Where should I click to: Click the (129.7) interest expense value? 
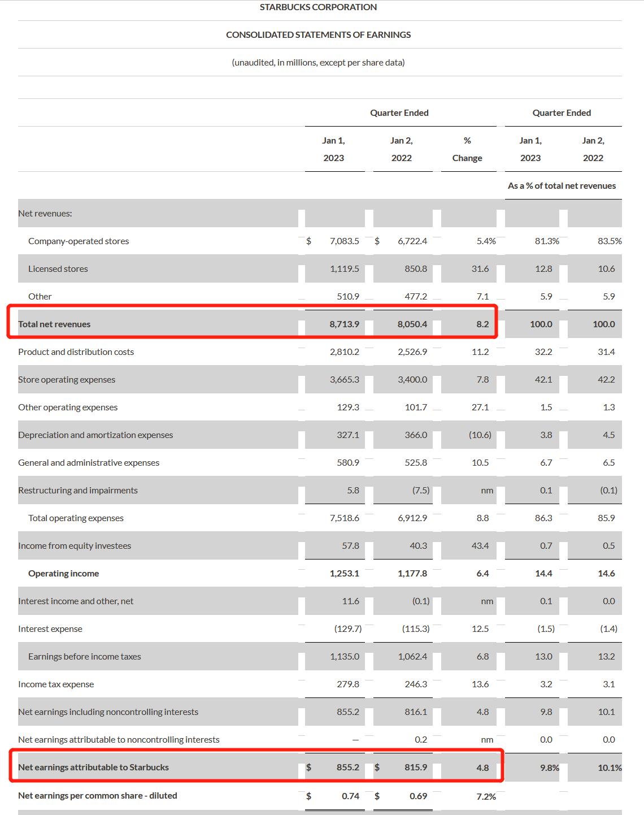pyautogui.click(x=348, y=629)
